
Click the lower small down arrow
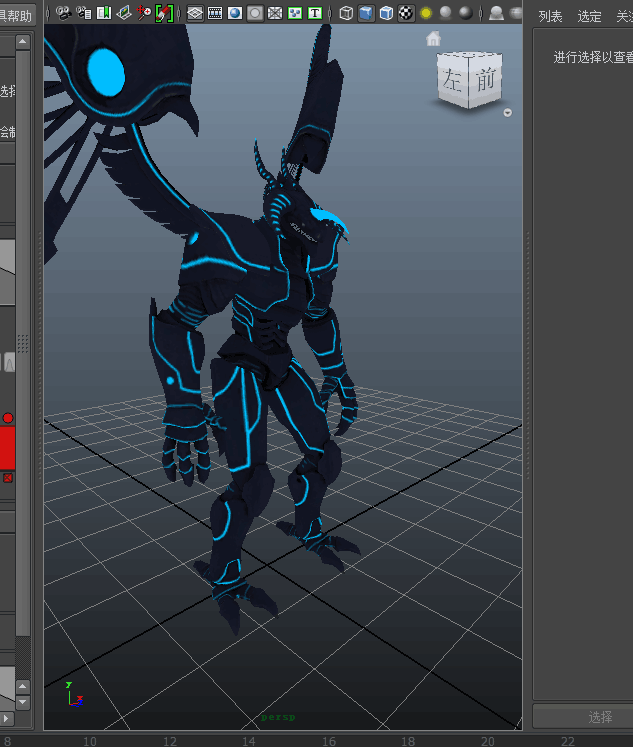pos(22,702)
